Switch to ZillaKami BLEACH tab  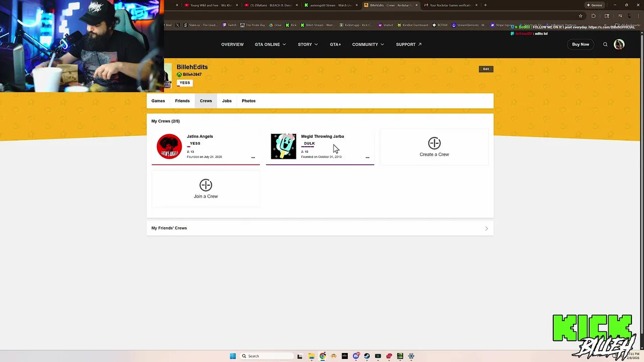pyautogui.click(x=271, y=5)
